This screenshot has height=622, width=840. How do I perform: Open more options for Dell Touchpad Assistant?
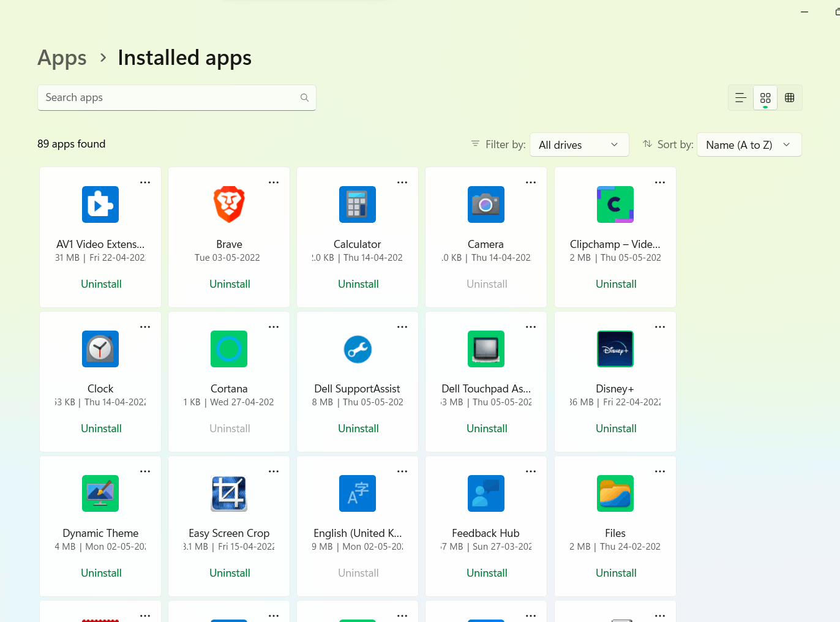pos(531,327)
